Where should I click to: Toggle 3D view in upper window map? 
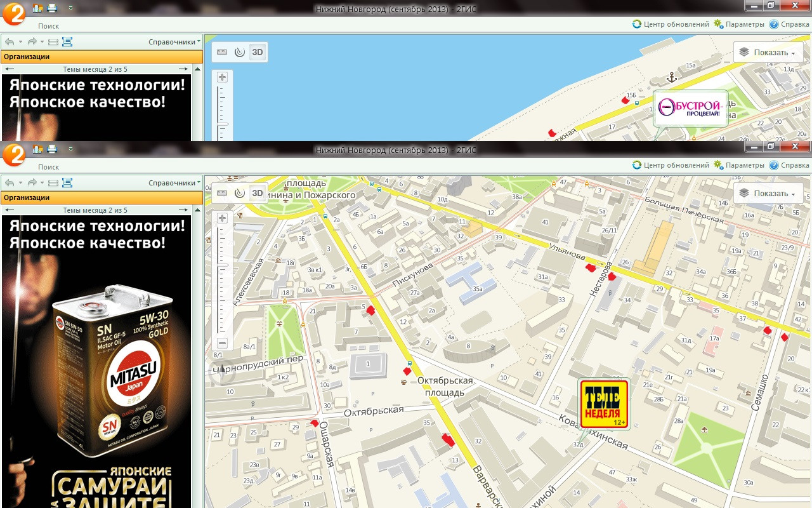(x=257, y=52)
